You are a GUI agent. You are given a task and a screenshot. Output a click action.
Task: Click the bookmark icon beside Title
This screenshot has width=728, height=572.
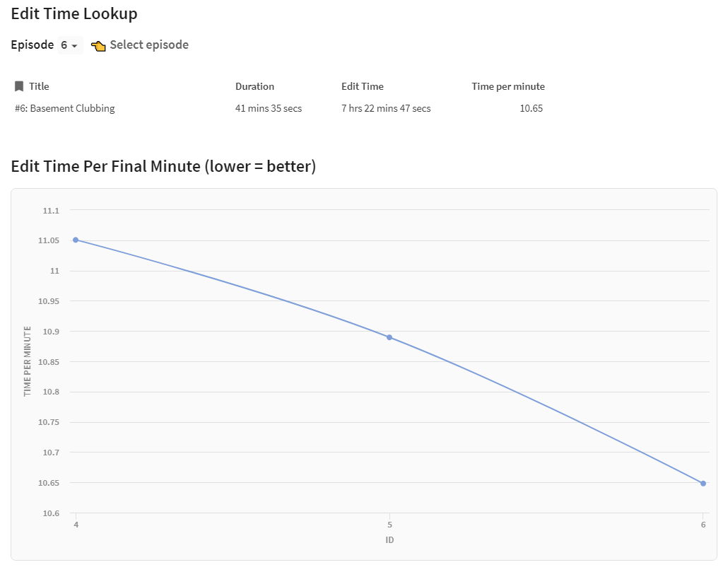[19, 86]
